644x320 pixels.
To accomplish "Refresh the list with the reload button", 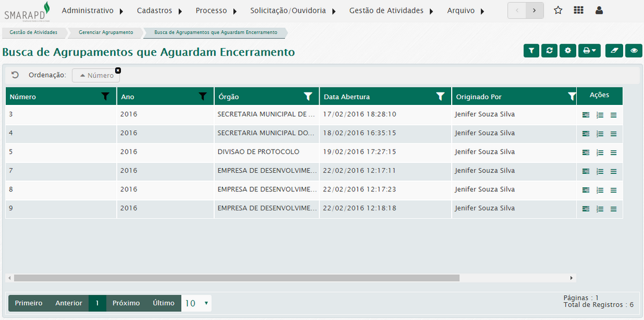I will pyautogui.click(x=549, y=51).
